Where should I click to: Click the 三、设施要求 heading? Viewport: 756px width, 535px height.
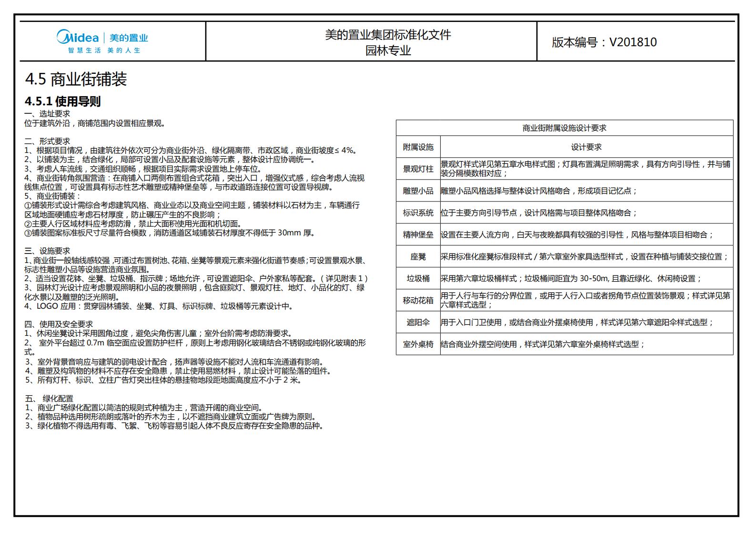(47, 251)
